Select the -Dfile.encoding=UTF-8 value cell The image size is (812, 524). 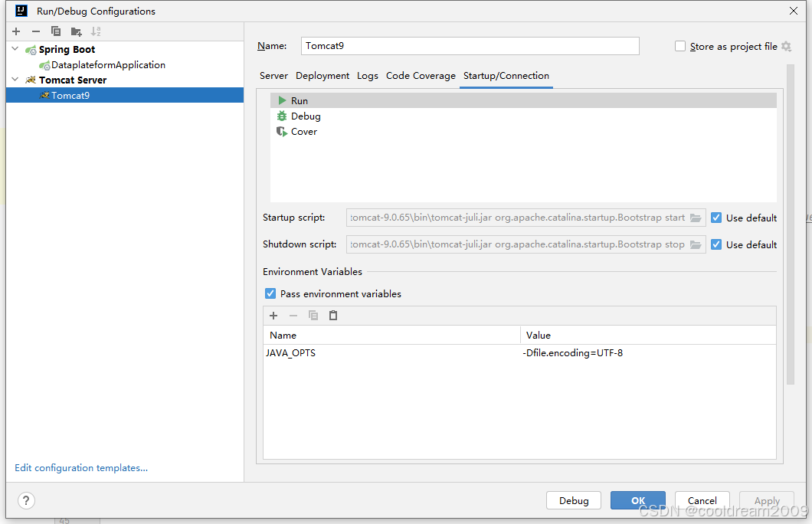[x=648, y=353]
